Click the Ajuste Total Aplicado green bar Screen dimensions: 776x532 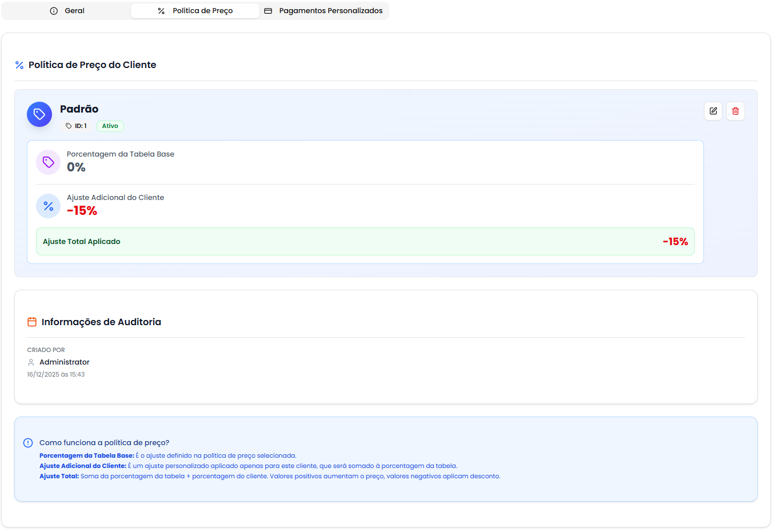pyautogui.click(x=365, y=242)
